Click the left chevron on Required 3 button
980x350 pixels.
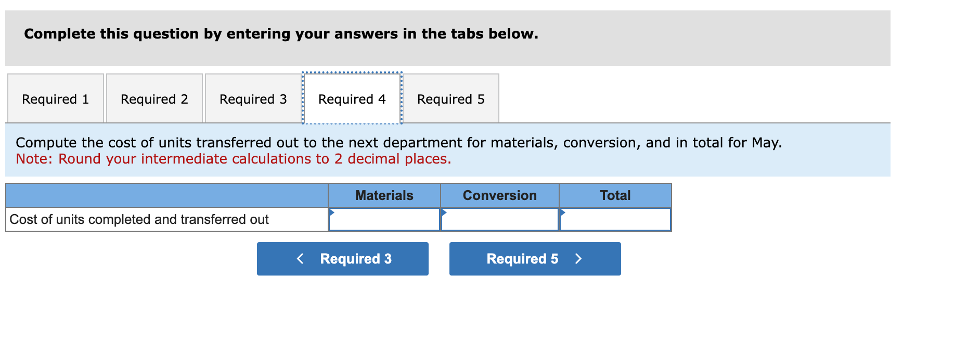point(300,259)
